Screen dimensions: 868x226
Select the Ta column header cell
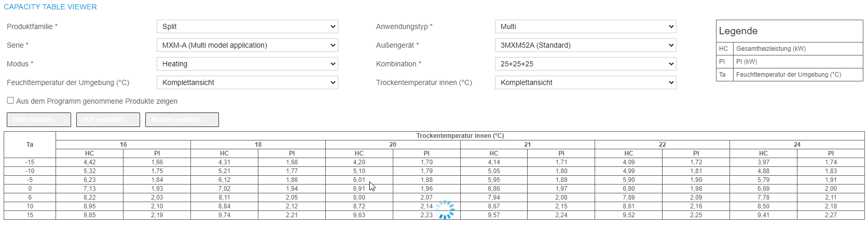click(x=30, y=145)
